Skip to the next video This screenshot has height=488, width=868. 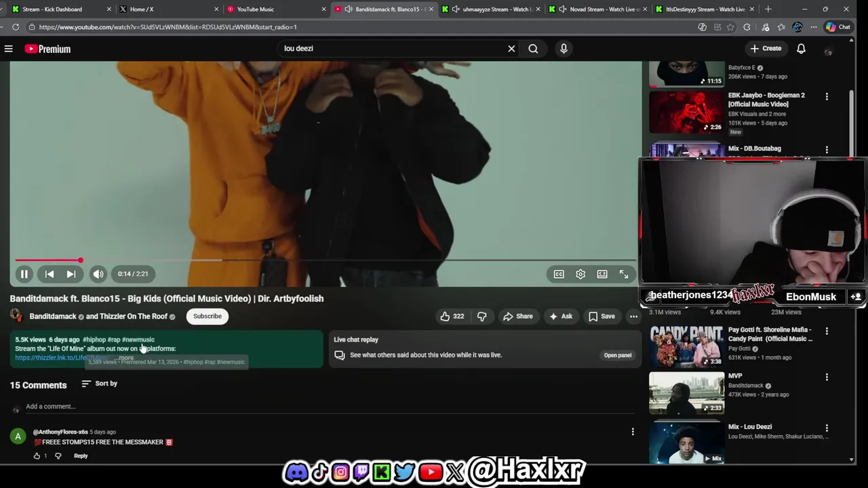click(x=71, y=274)
